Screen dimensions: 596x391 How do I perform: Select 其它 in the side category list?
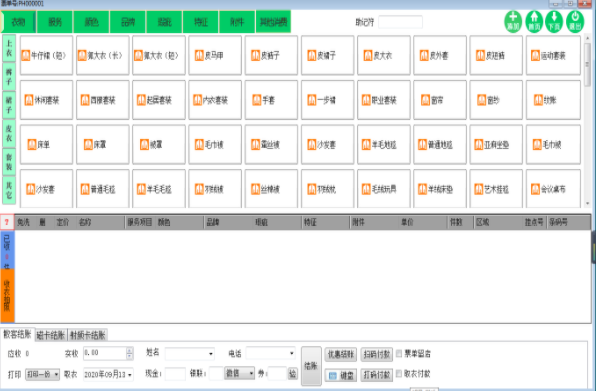(9, 190)
